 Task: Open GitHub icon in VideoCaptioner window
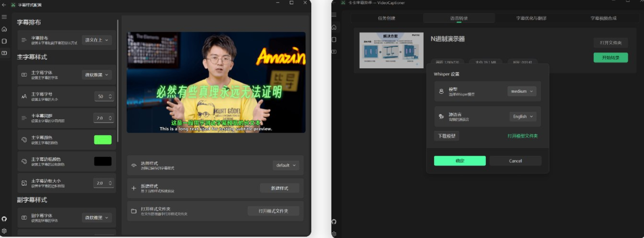(x=334, y=222)
